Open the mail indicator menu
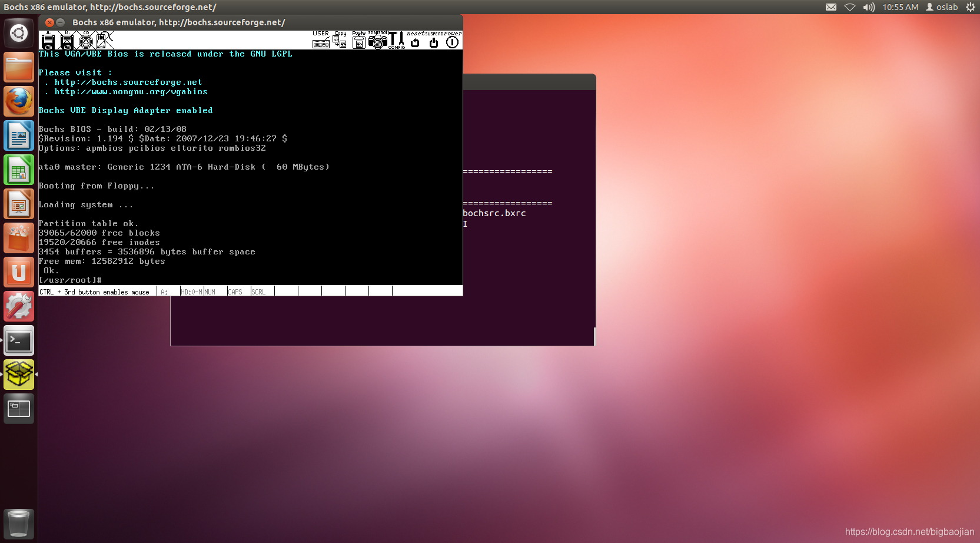The image size is (980, 543). point(830,7)
